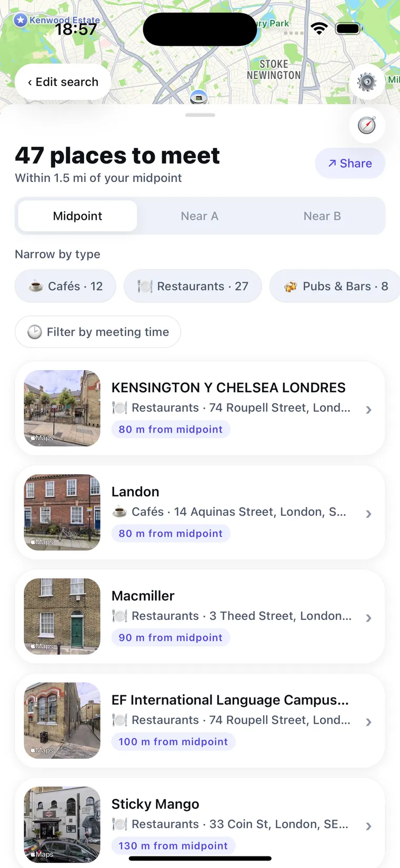
Task: Tap the 33 Coin St address
Action: point(279,824)
